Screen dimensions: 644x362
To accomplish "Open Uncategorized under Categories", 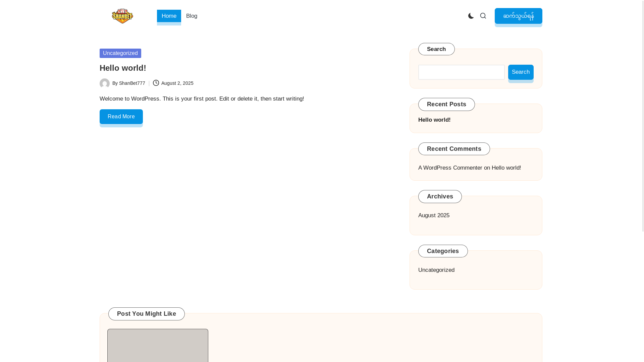I will coord(436,270).
